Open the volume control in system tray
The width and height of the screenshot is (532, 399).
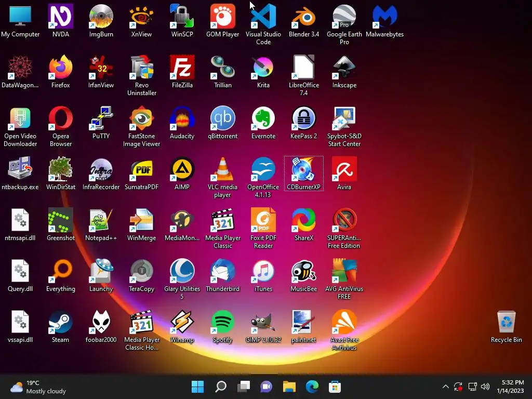[x=485, y=387]
